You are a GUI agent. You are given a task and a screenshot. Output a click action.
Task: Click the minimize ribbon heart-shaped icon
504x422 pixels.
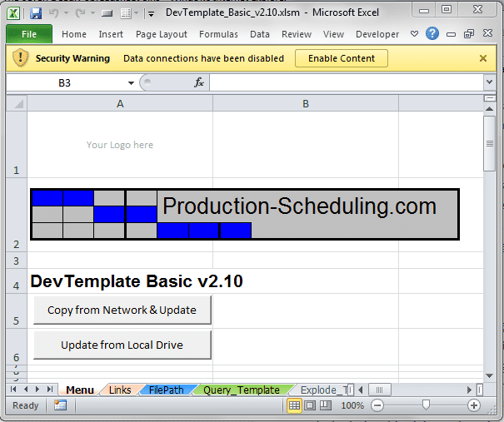[x=414, y=33]
